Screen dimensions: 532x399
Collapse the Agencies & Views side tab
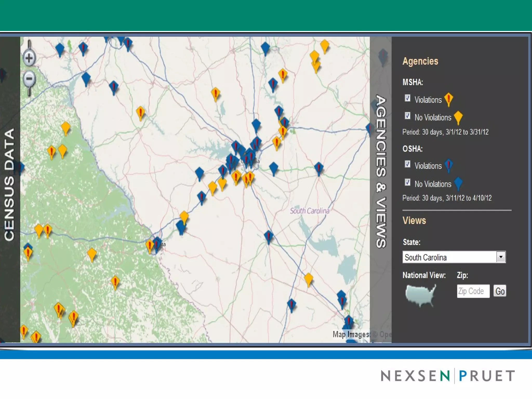(381, 171)
